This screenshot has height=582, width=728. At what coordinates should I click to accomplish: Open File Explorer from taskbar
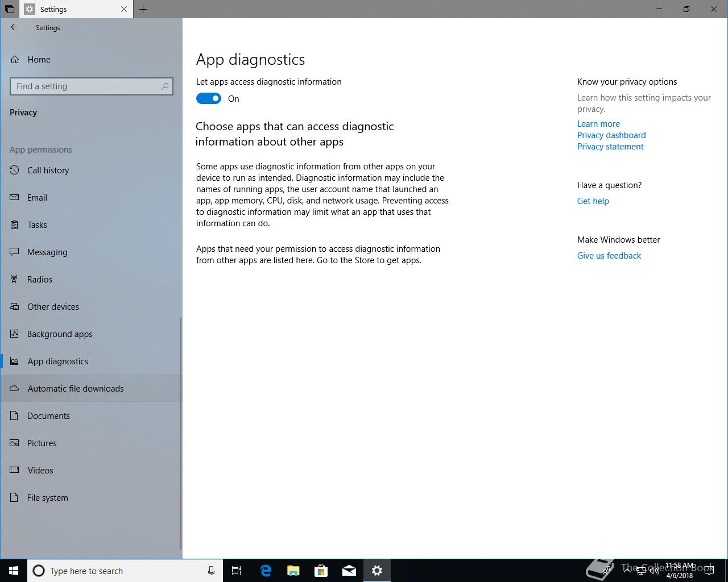point(293,571)
